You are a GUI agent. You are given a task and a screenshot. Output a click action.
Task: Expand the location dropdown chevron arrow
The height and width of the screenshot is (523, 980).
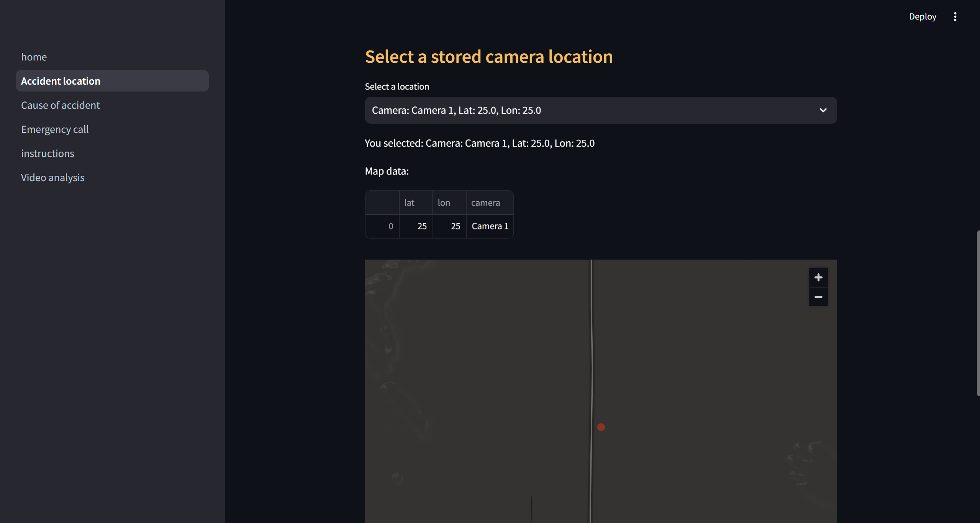823,110
